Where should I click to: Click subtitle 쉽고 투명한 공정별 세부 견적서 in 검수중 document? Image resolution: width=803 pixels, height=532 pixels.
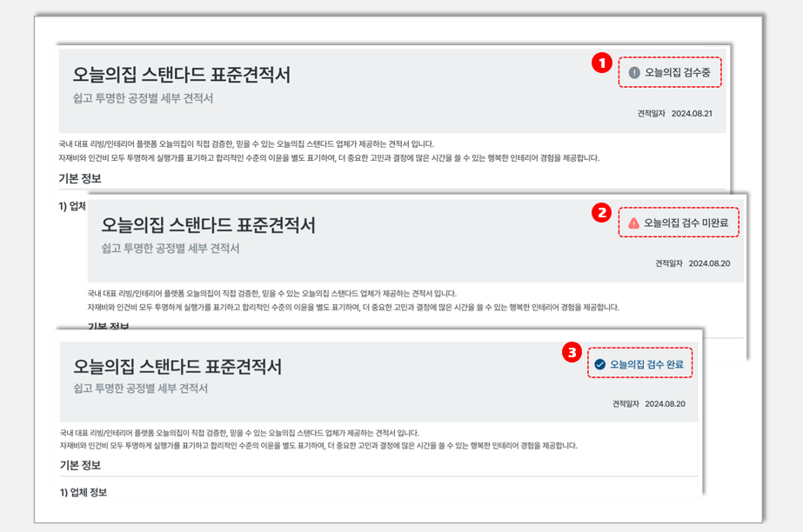pos(143,98)
